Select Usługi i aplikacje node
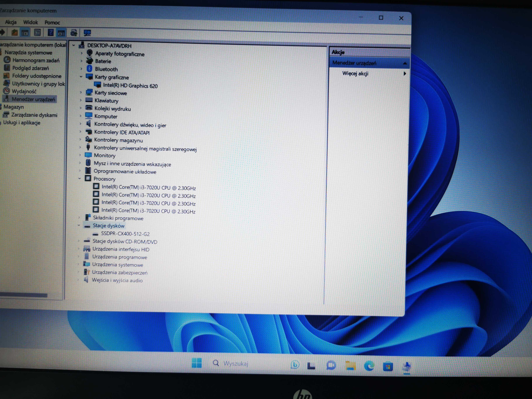The width and height of the screenshot is (532, 399). click(22, 123)
